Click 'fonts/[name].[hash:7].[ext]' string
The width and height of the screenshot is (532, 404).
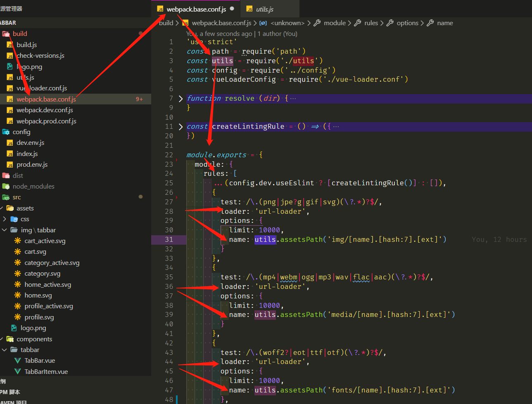click(389, 390)
